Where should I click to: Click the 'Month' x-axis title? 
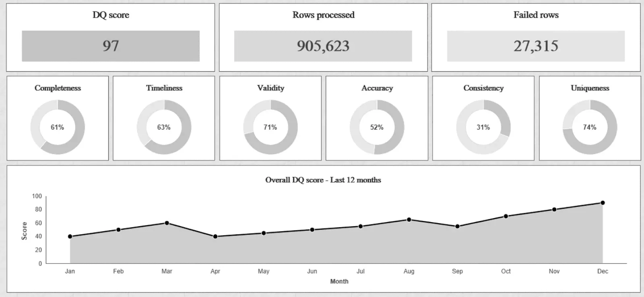(339, 281)
